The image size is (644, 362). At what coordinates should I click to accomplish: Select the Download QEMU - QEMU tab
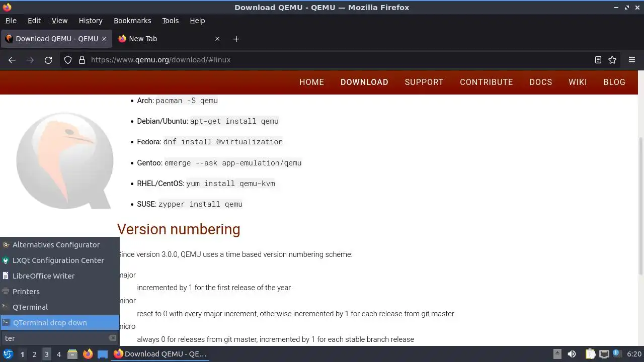pos(56,39)
